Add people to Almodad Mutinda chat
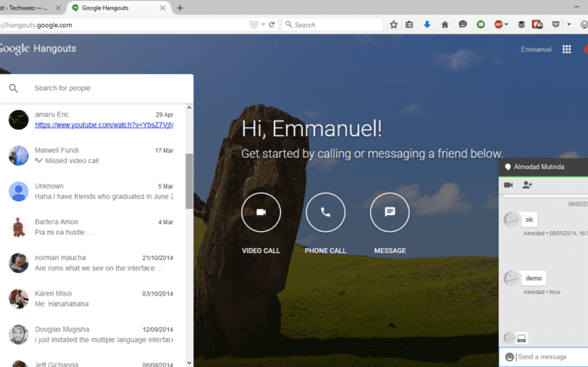 [527, 185]
